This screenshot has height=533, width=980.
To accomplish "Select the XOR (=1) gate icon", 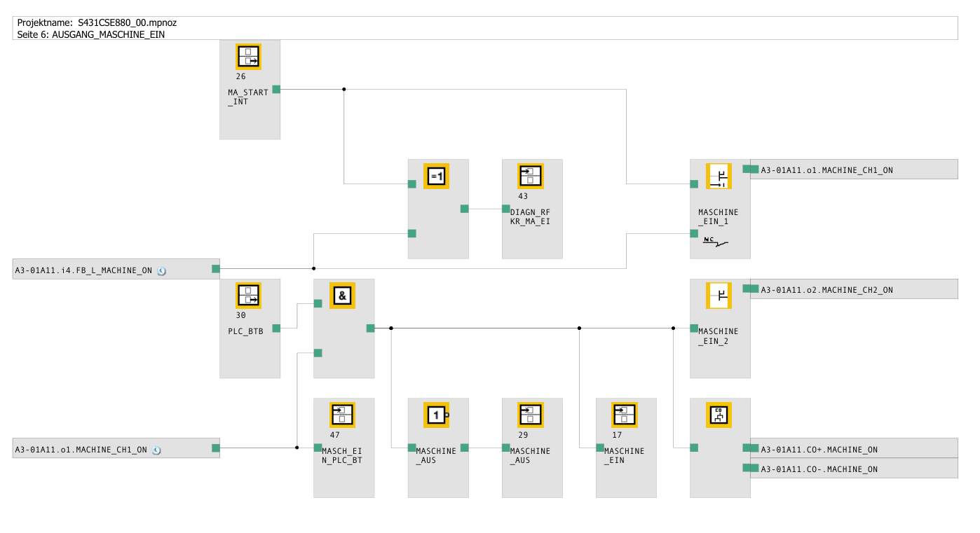I will [436, 176].
